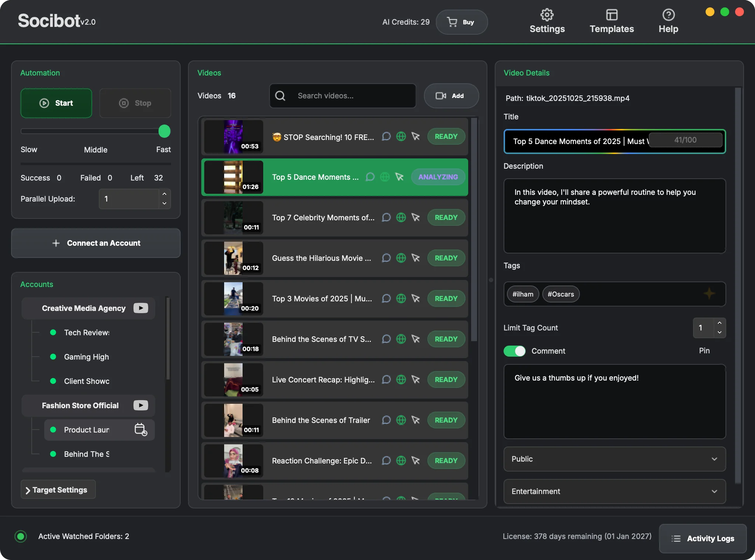Toggle the Comment switch in Video Details
This screenshot has height=560, width=755.
(514, 351)
